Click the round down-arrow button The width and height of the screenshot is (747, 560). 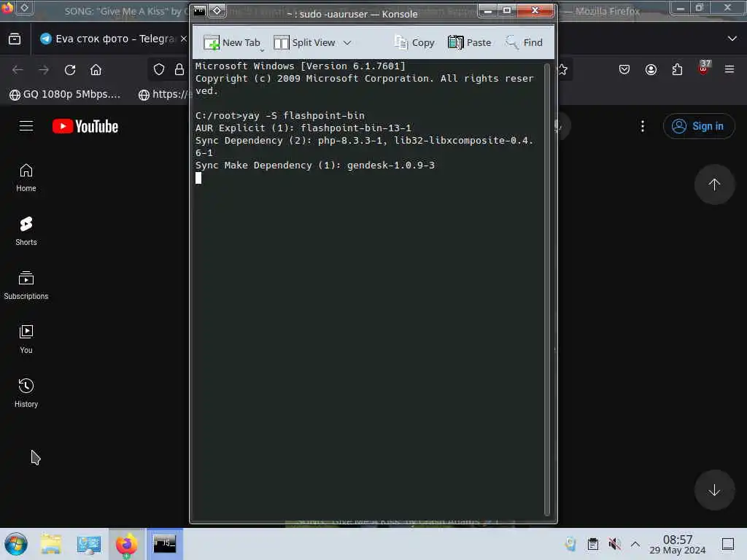714,490
